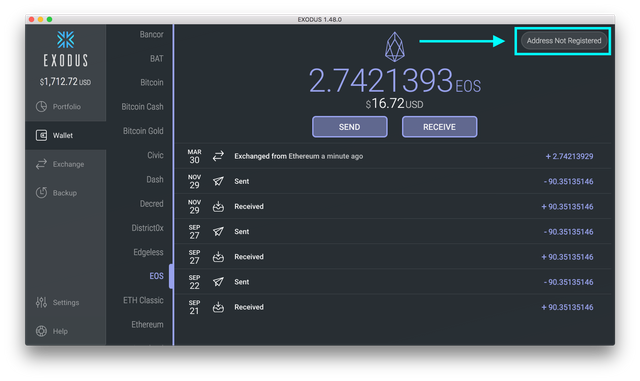Click the Nov 29 Sent label
Image resolution: width=640 pixels, height=381 pixels.
(x=242, y=181)
